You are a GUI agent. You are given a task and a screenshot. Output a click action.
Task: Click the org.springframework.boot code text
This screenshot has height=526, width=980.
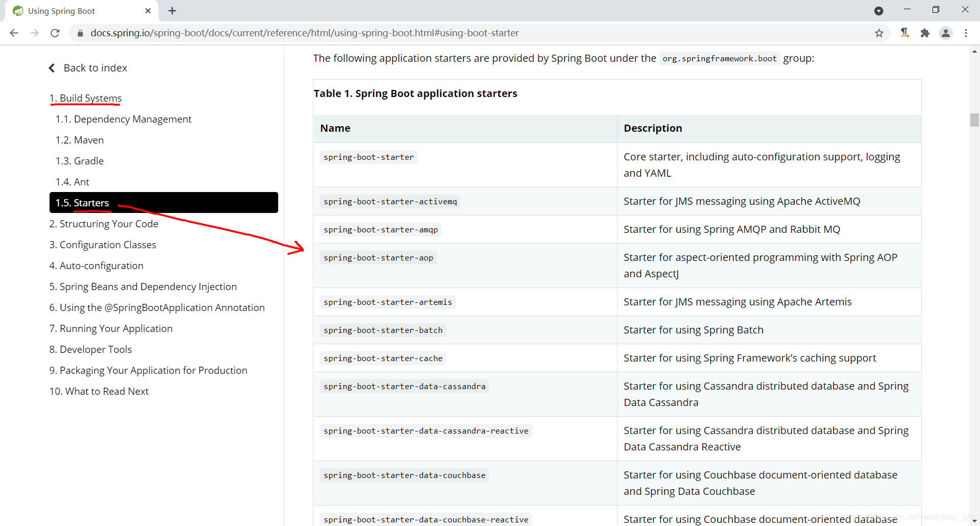click(x=720, y=59)
